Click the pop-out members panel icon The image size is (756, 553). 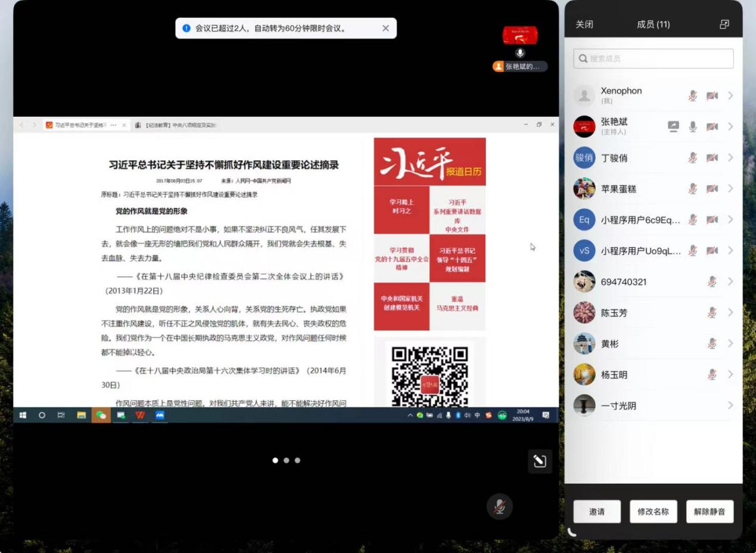pyautogui.click(x=724, y=24)
